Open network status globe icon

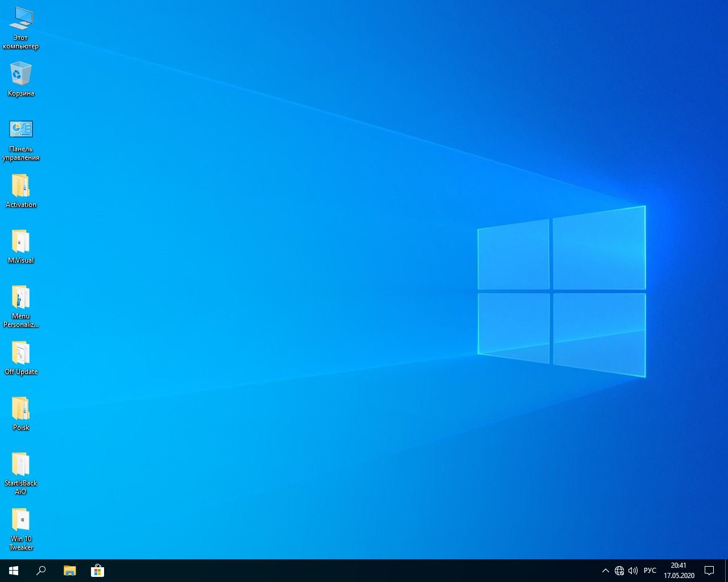[619, 571]
